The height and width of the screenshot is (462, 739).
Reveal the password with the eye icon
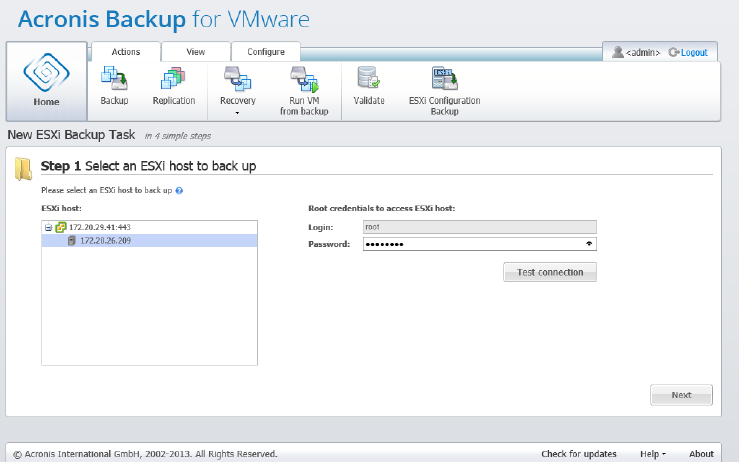tap(589, 244)
